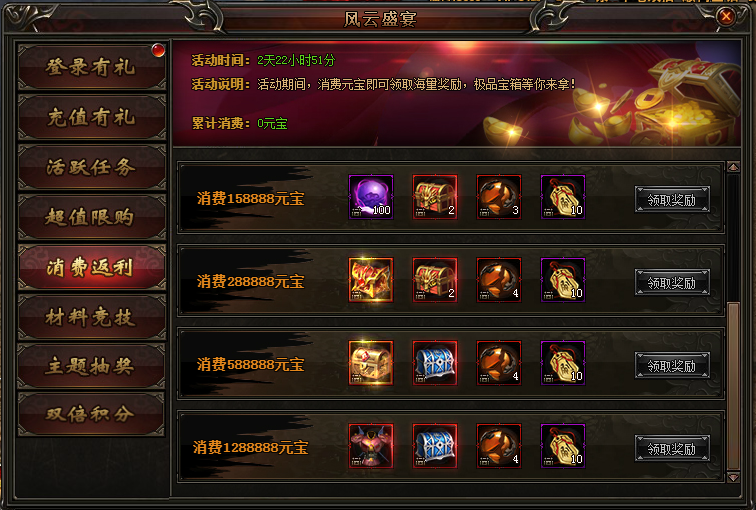Open the 活跃任务 tab
Viewport: 756px width, 510px height.
91,167
